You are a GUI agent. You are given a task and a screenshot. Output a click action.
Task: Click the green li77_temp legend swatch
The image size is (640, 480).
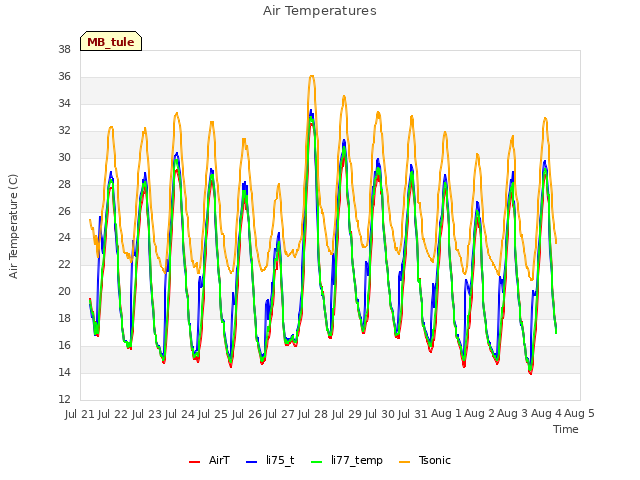point(317,461)
